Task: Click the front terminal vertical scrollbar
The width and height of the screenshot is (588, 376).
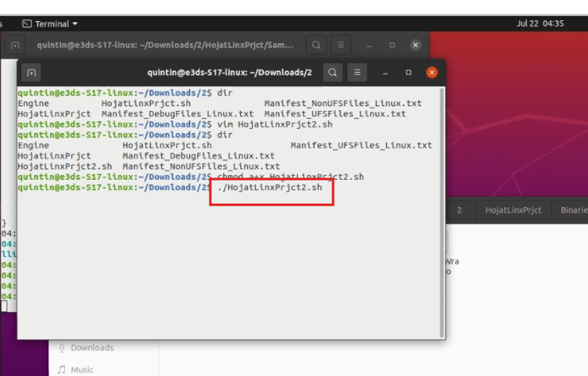Action: click(442, 211)
